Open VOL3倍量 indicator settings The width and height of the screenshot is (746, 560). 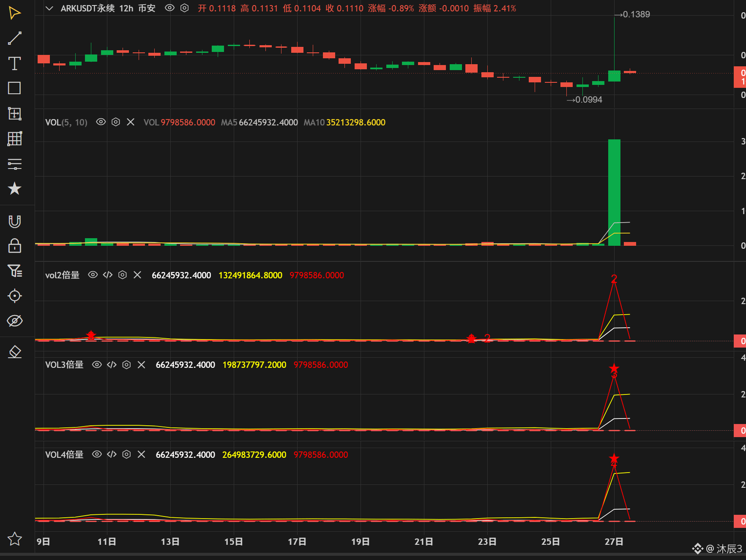click(126, 364)
